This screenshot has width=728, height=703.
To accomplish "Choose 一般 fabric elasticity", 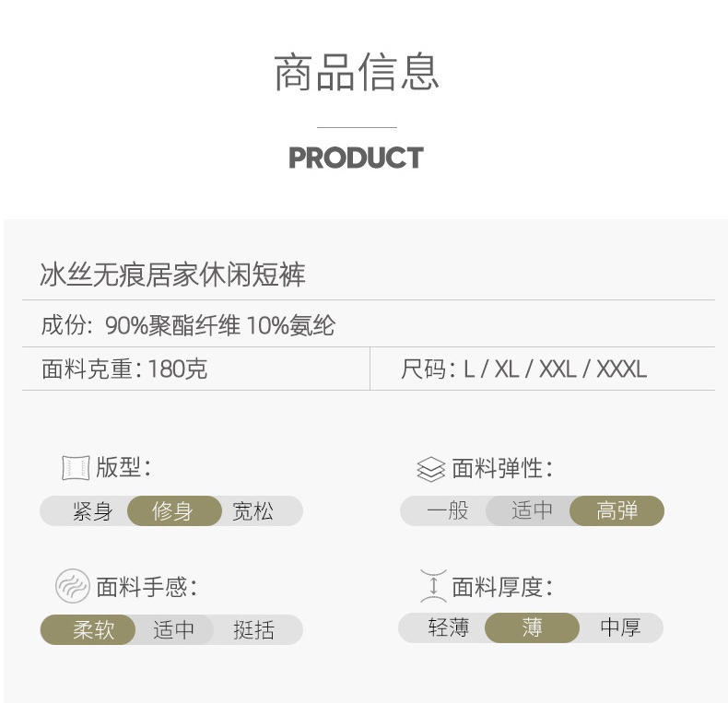I will point(448,510).
